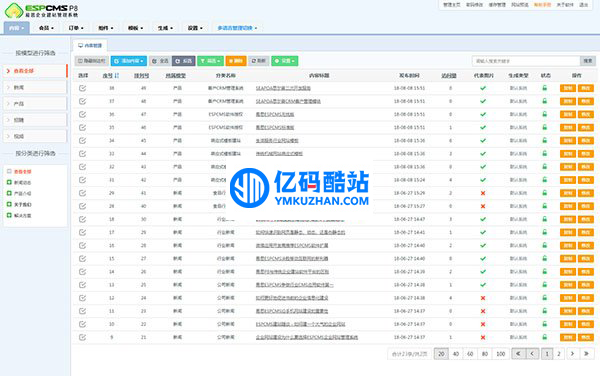Click the red arrow icon beside 查看全部 in the sidebar

click(x=8, y=71)
